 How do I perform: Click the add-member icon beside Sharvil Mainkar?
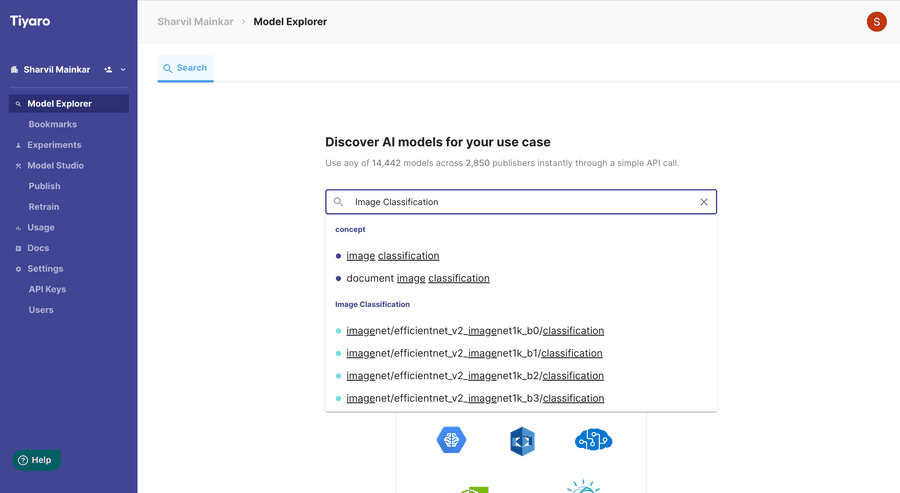[x=108, y=70]
